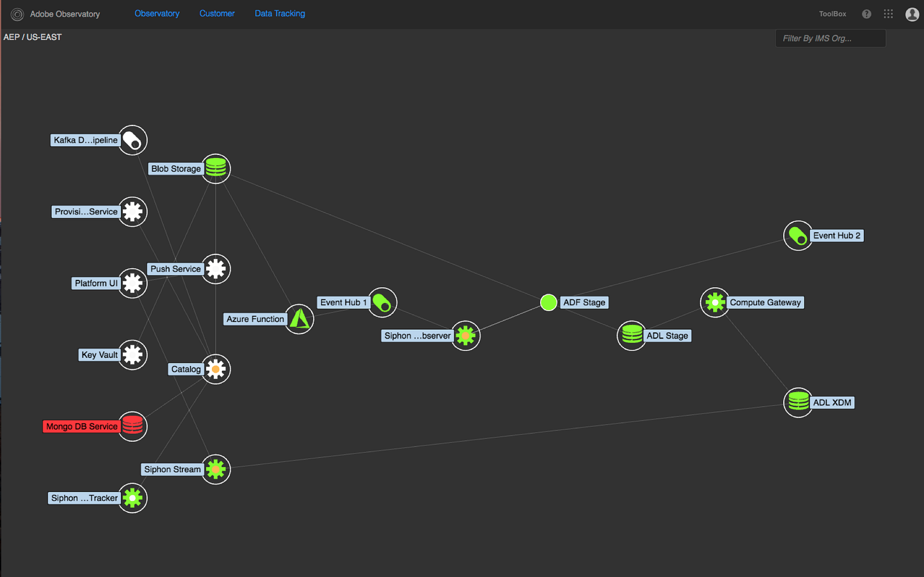Click the Key Vault label
The width and height of the screenshot is (924, 577).
click(x=99, y=355)
